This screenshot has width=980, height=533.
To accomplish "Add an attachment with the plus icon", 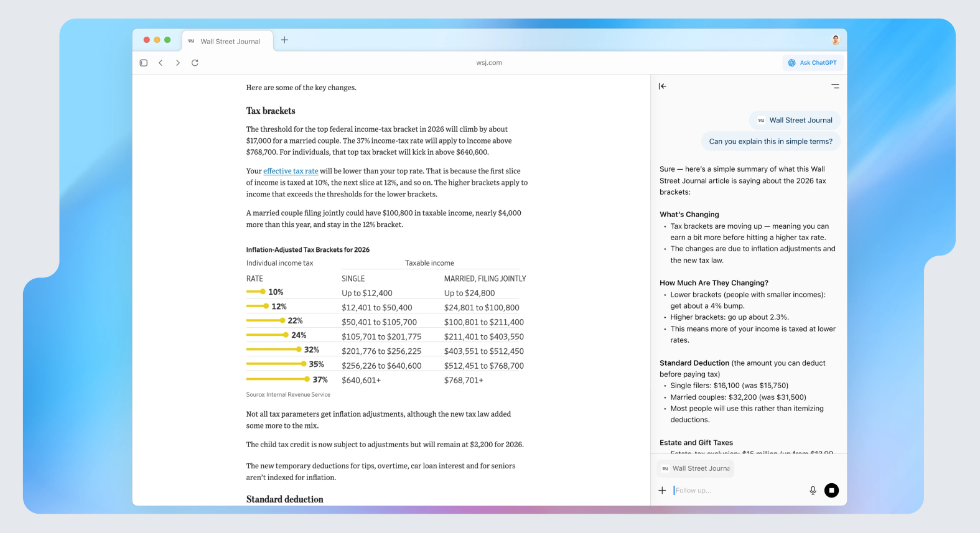I will [662, 491].
